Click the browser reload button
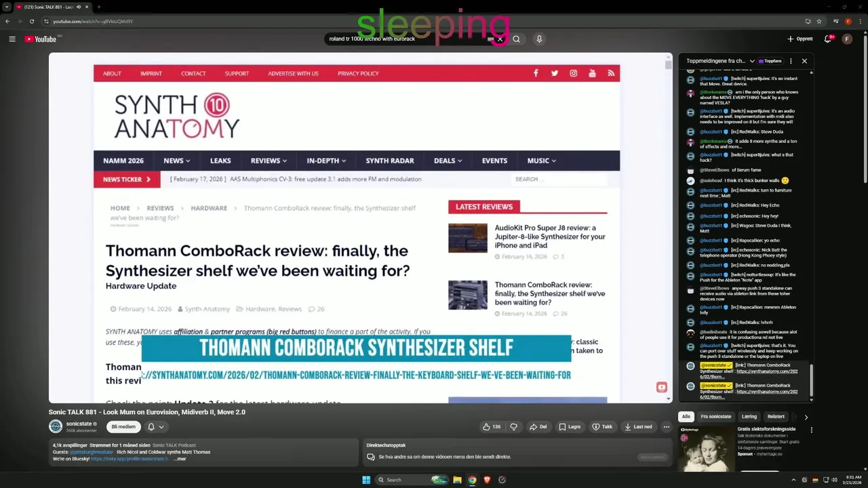 [x=31, y=21]
